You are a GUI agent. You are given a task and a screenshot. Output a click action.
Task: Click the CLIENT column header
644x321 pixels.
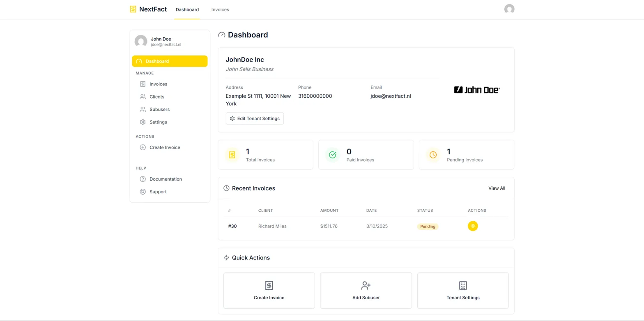pos(265,211)
